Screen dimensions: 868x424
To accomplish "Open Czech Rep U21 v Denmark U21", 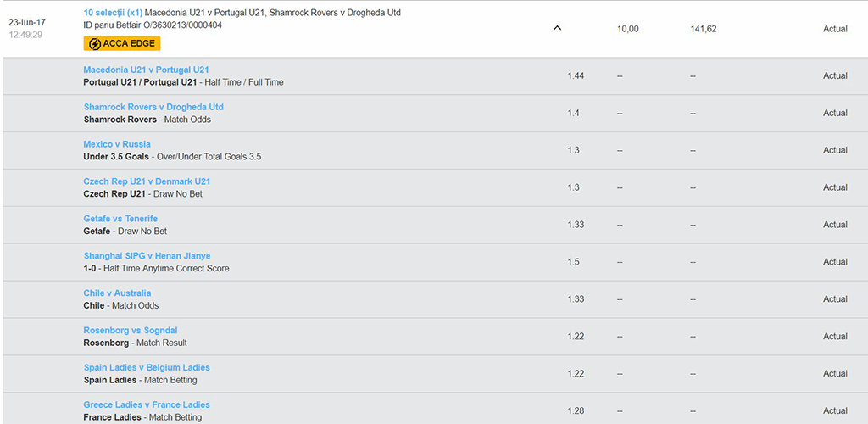I will (147, 181).
